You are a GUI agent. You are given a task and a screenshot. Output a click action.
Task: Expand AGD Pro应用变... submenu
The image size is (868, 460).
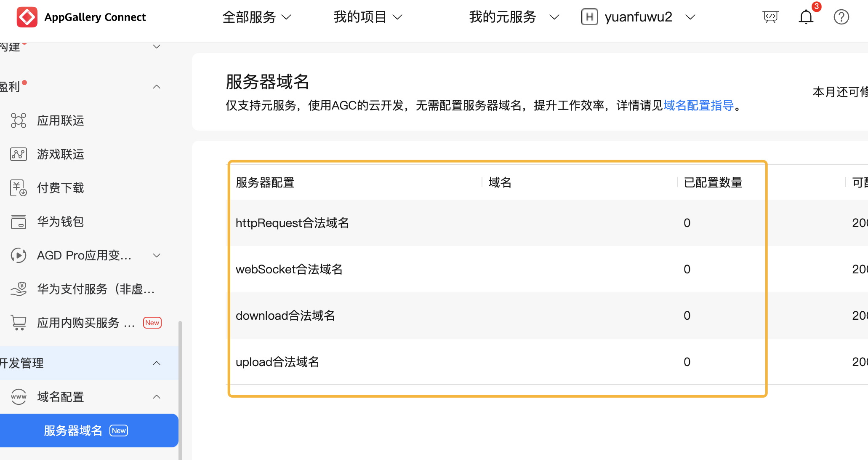coord(157,256)
